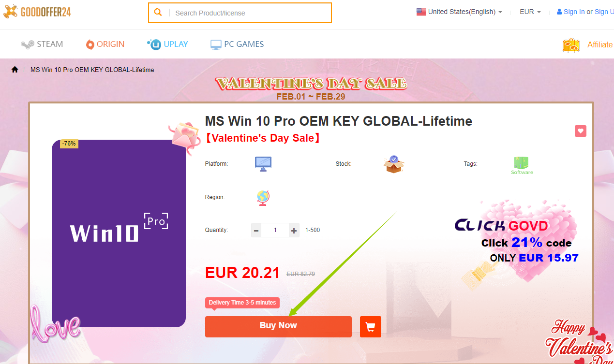This screenshot has height=364, width=614.
Task: Increase quantity with plus button
Action: (x=294, y=231)
